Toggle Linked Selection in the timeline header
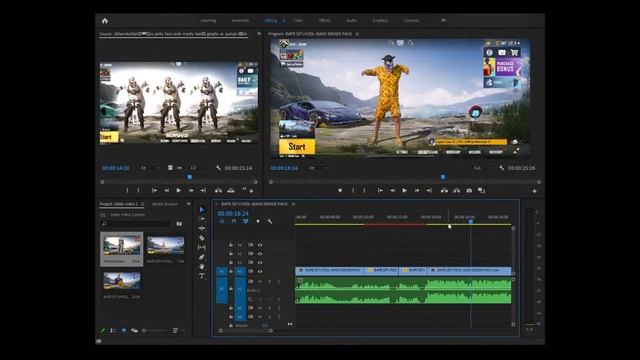 tap(246, 221)
